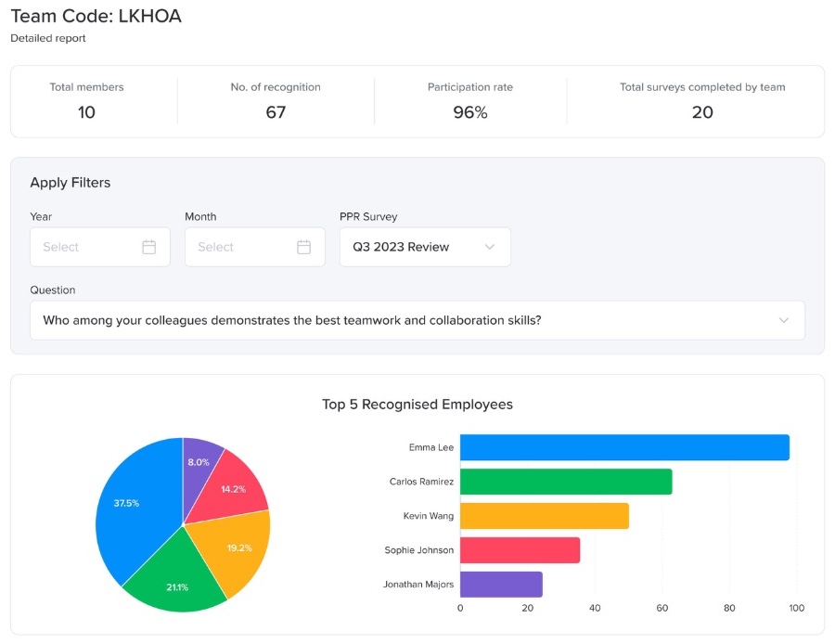Click Carlos Ramirez's green bar
Screen dimensions: 835x644
tap(566, 482)
